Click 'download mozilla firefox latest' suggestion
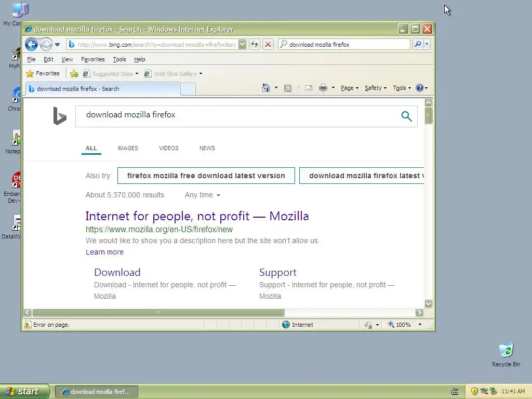The height and width of the screenshot is (399, 532). tap(362, 176)
